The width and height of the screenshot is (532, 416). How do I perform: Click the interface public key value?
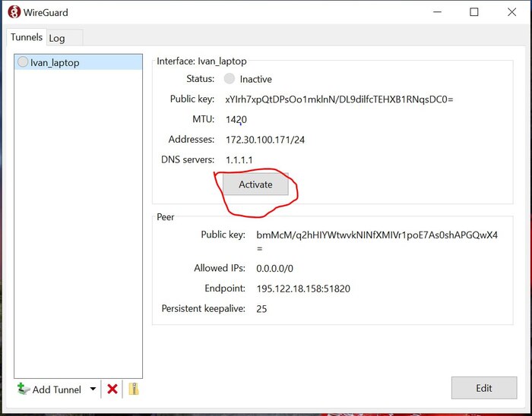pos(339,99)
